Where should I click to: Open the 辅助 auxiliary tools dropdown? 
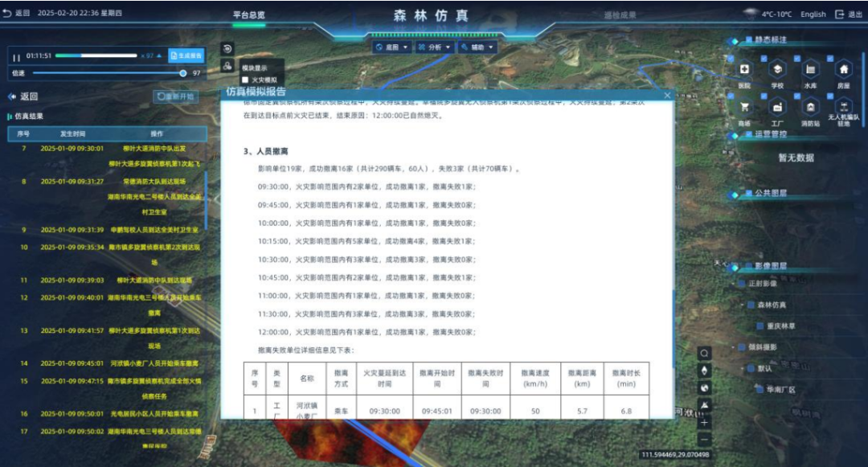click(477, 47)
